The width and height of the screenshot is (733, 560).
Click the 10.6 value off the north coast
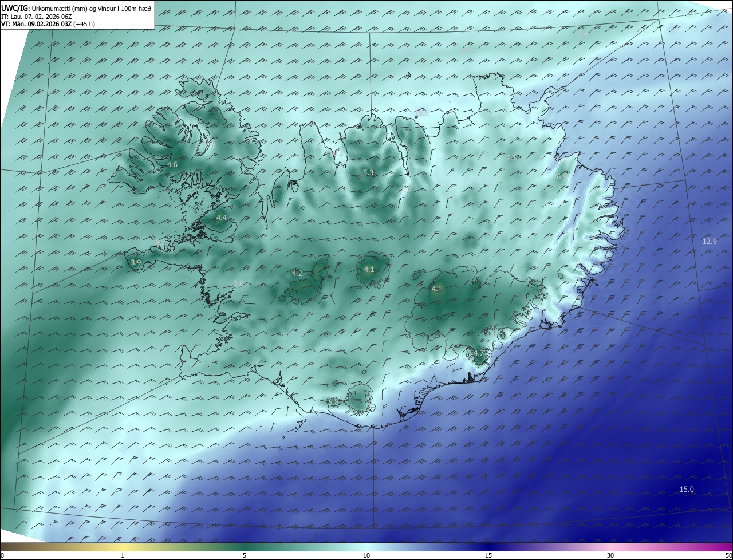point(422,113)
